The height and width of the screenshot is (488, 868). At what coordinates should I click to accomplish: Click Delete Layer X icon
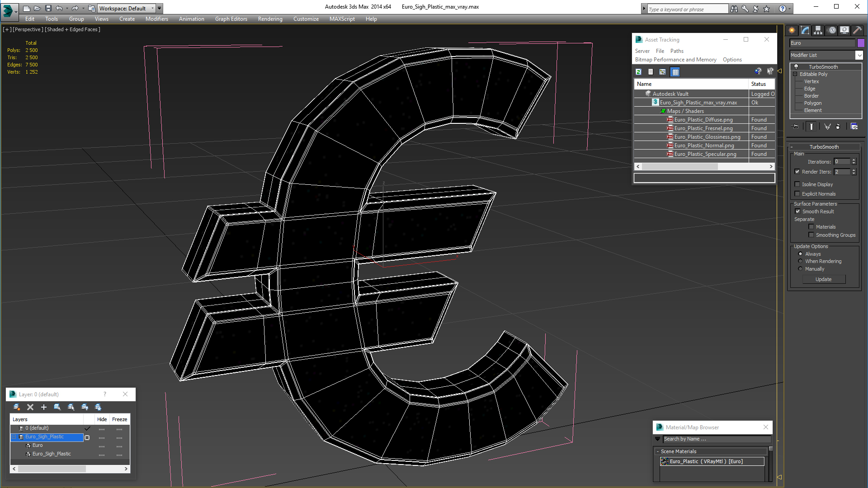pos(30,407)
